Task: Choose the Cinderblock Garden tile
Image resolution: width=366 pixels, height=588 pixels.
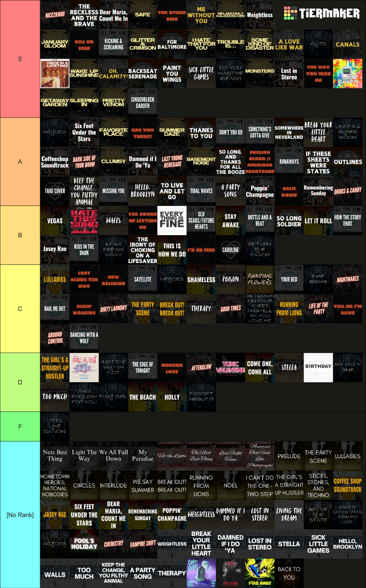Action: click(143, 103)
